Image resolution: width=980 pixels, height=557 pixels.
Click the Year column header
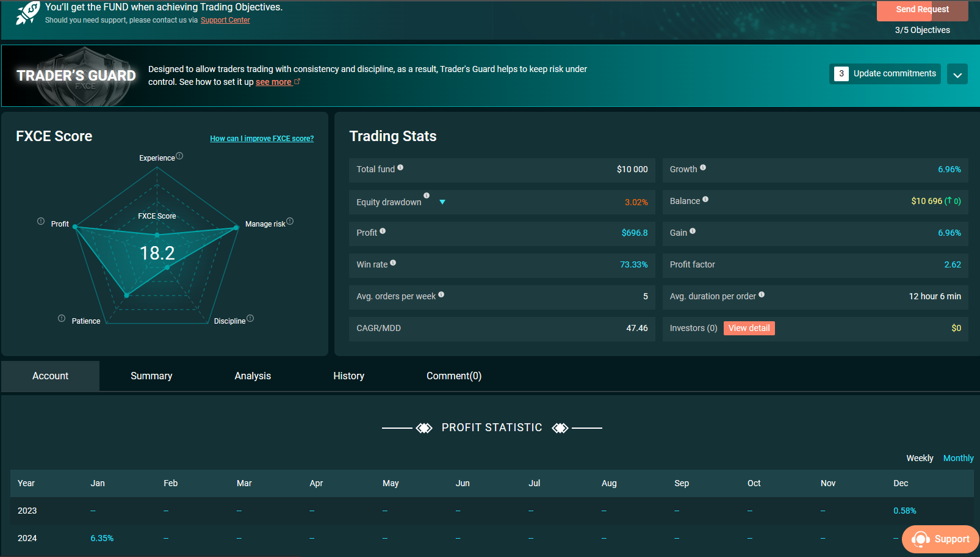[26, 483]
